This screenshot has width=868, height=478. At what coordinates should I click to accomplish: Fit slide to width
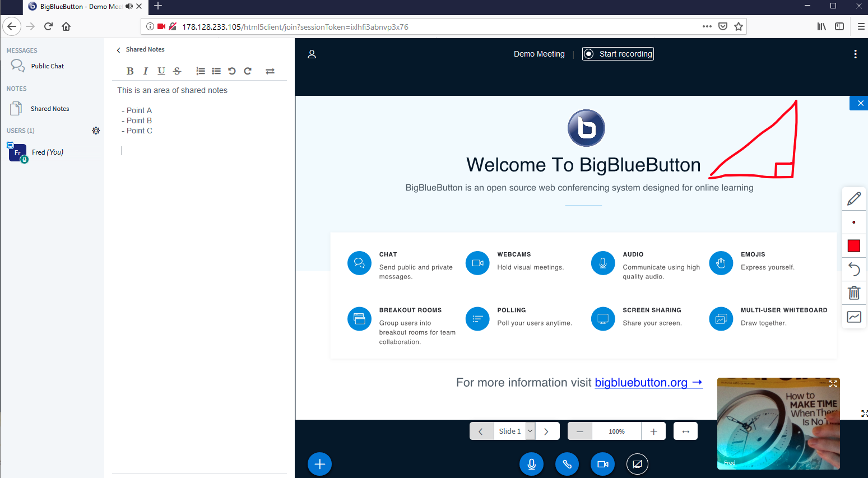686,431
